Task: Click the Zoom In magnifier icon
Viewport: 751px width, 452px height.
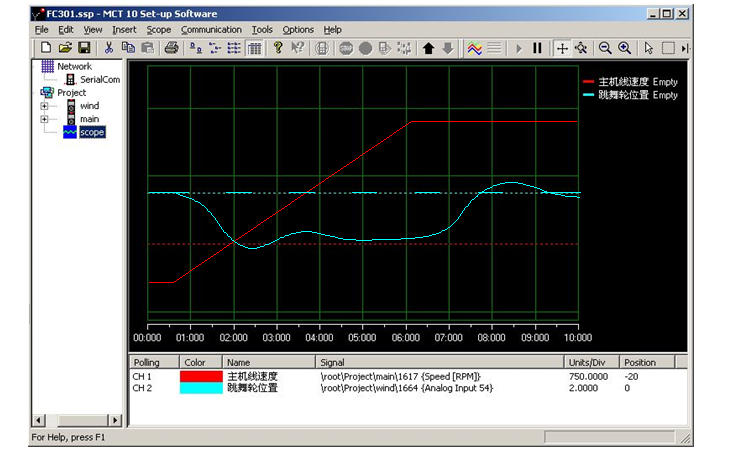Action: coord(624,48)
